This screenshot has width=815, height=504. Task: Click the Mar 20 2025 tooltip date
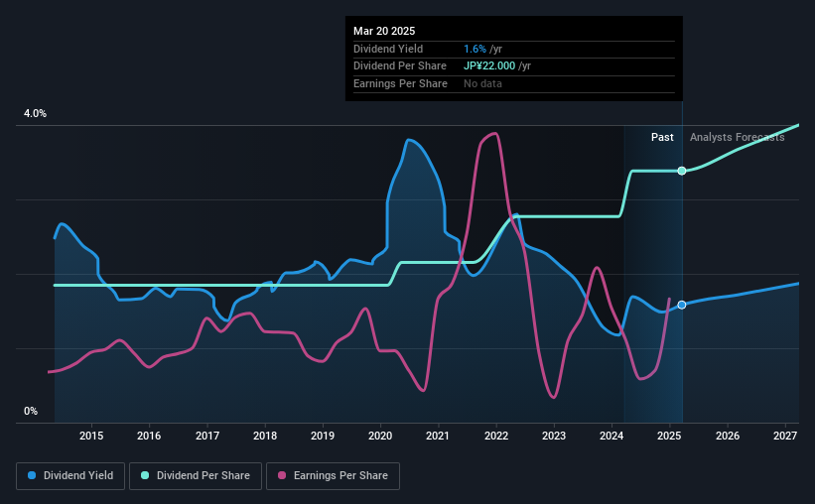(384, 31)
